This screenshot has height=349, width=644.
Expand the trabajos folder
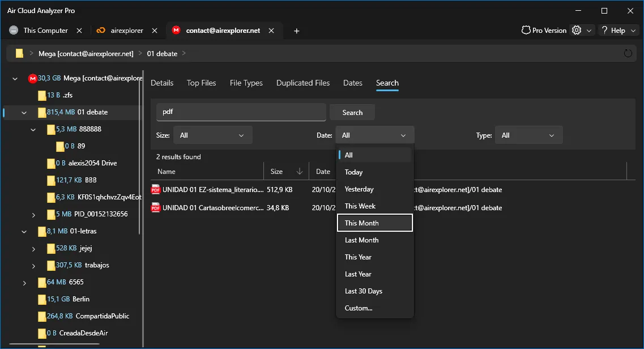(x=33, y=266)
